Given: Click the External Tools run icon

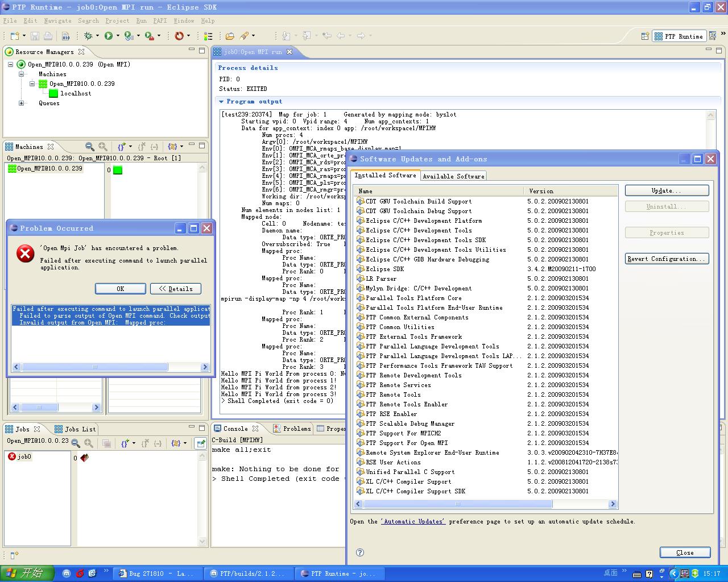Looking at the screenshot, I should coord(149,36).
